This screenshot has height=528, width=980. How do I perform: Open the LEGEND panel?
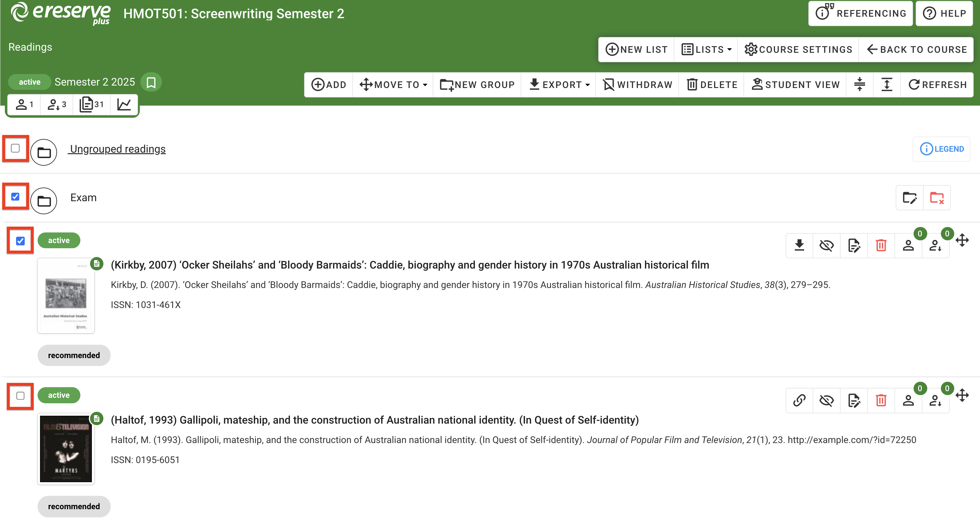[x=941, y=149]
